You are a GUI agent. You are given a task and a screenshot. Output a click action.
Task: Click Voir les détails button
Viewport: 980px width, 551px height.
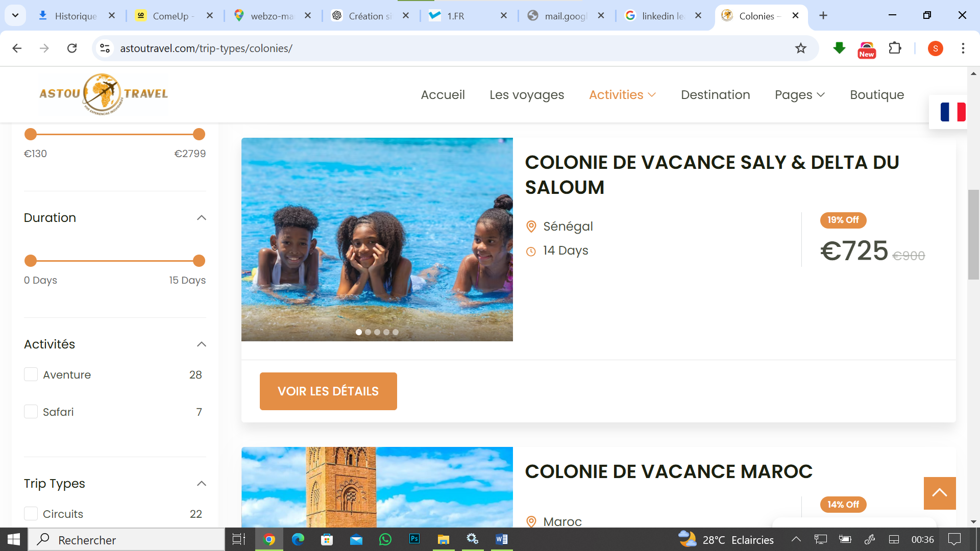[328, 391]
